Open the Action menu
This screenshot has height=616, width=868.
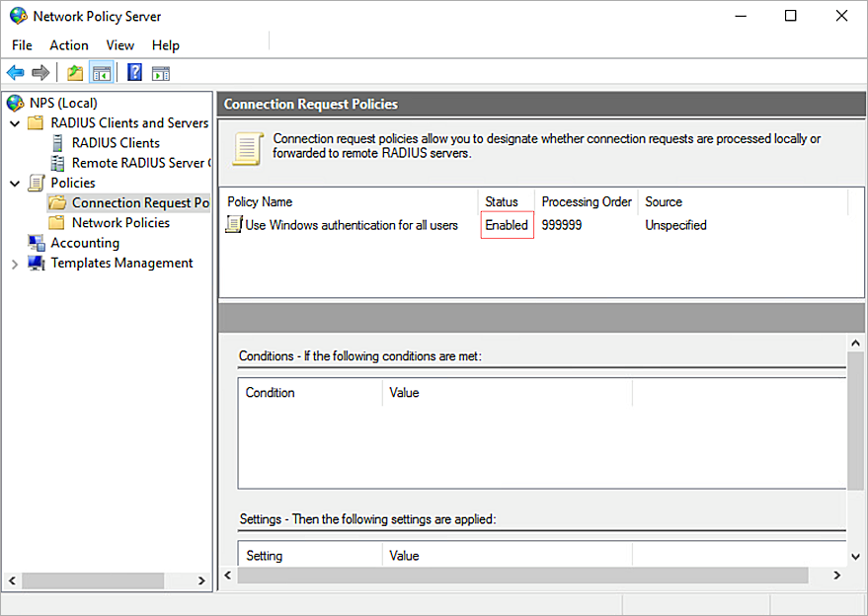(x=68, y=45)
